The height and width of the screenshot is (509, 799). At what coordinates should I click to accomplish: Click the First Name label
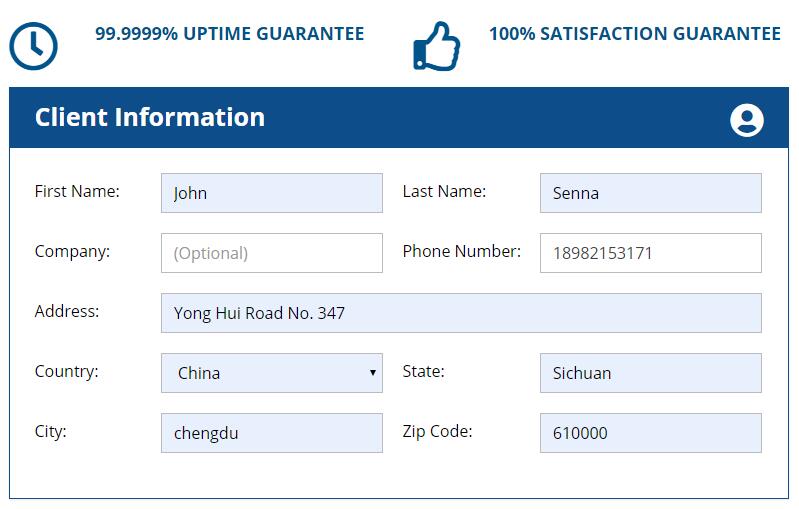tap(77, 191)
